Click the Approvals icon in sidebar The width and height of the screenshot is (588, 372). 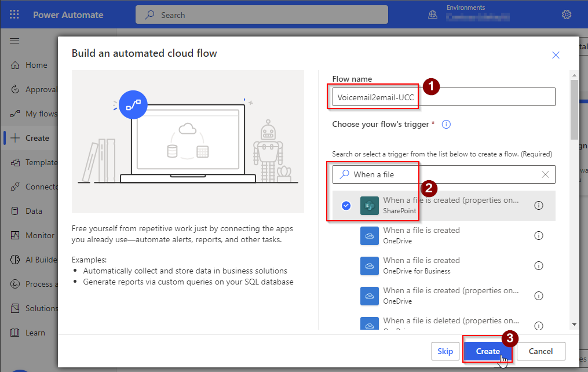click(x=15, y=90)
